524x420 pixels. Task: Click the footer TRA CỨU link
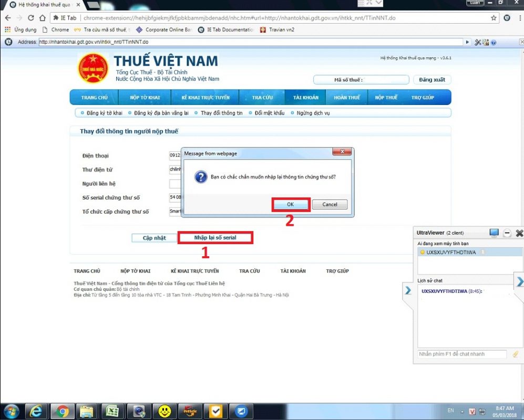249,271
